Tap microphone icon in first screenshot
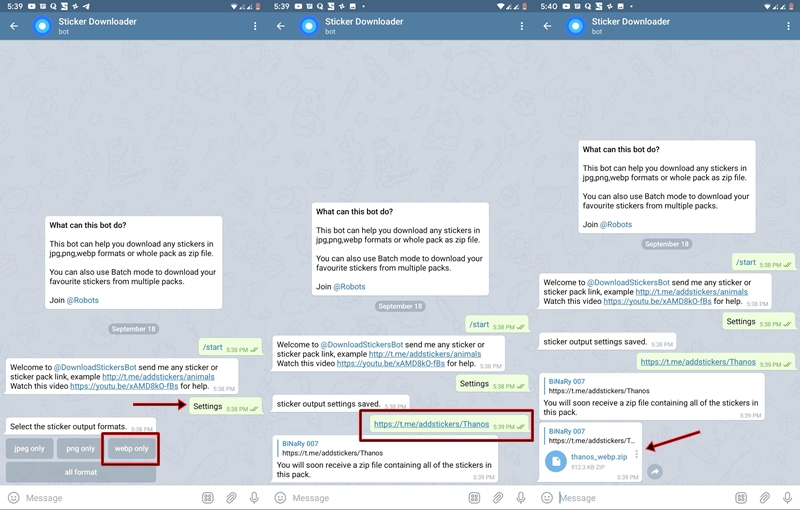Viewport: 800px width, 510px height. pos(254,498)
